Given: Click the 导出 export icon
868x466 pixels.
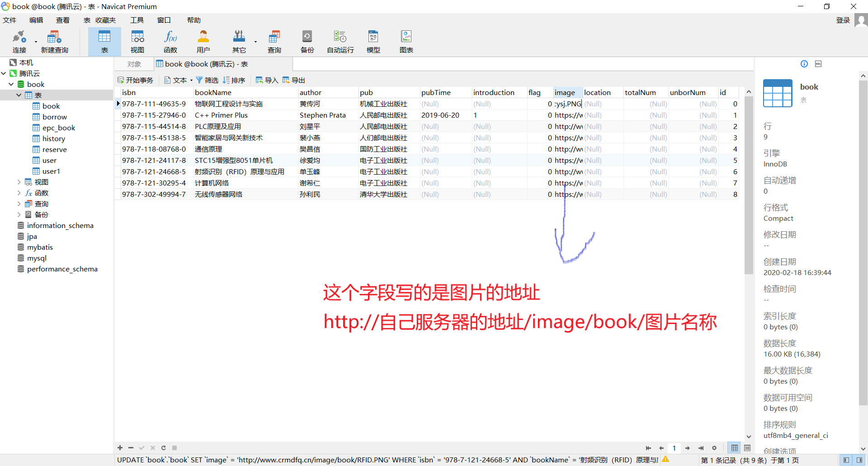Looking at the screenshot, I should coord(294,80).
